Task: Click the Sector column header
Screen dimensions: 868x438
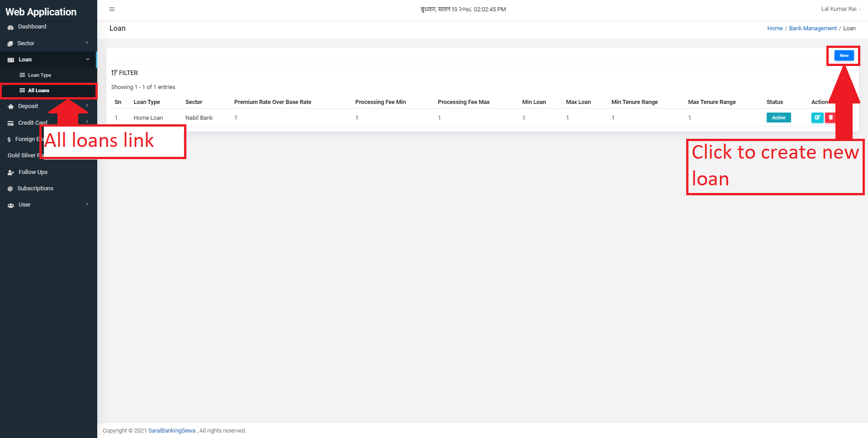Action: (x=194, y=102)
